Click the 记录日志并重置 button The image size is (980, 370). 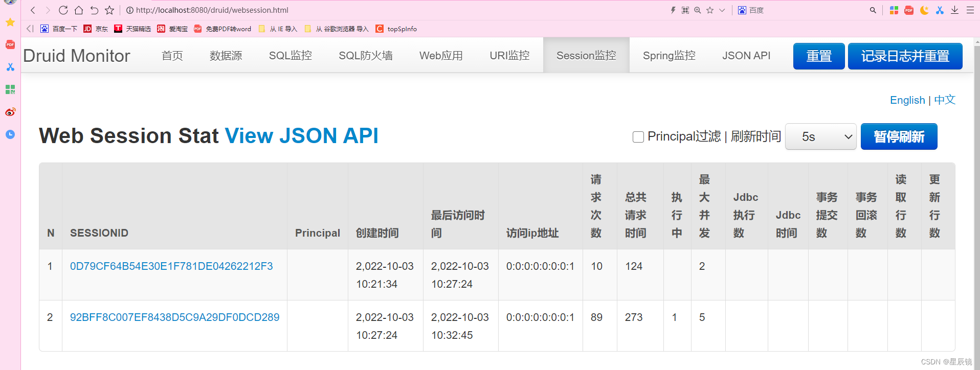coord(905,56)
